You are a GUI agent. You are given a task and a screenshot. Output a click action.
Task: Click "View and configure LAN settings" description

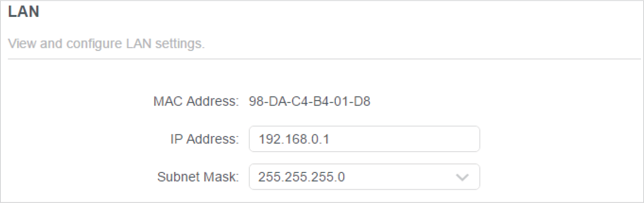pyautogui.click(x=106, y=44)
